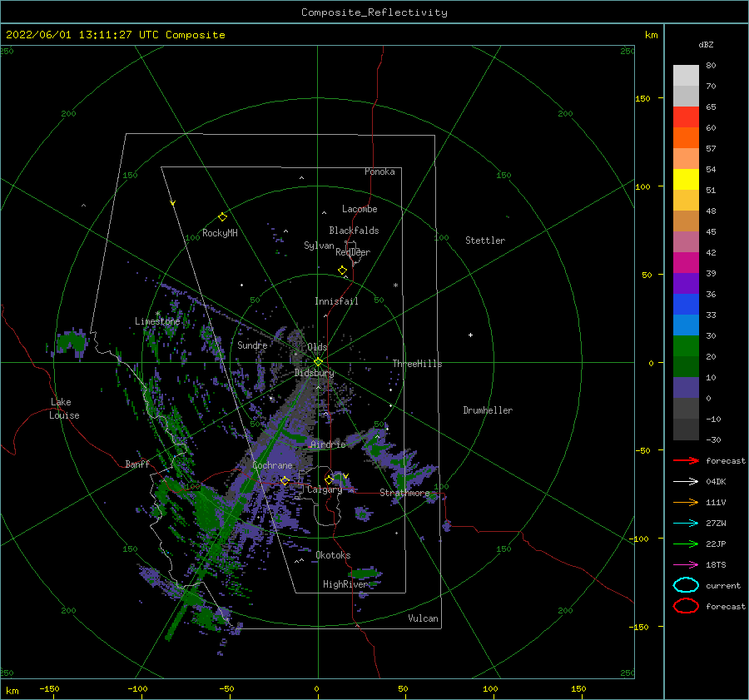Click the white plus marker south of Stettler
The image size is (749, 700).
pos(470,335)
